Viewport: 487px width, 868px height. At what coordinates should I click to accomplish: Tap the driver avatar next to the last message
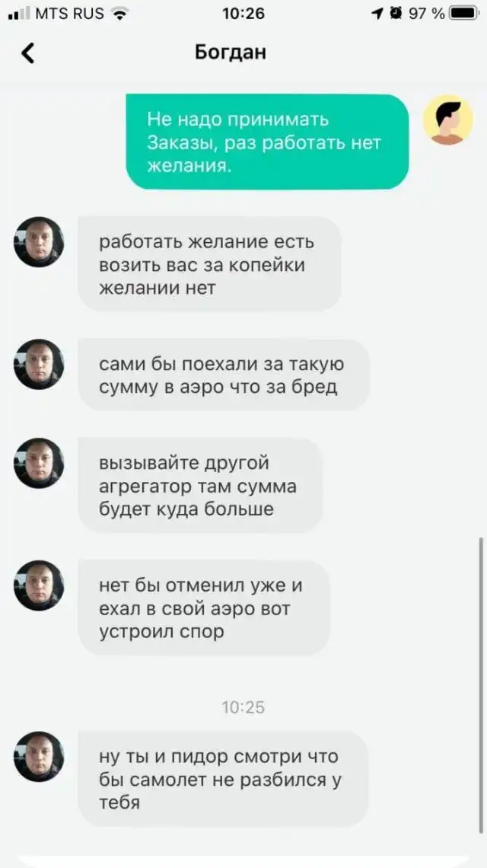coord(39,756)
